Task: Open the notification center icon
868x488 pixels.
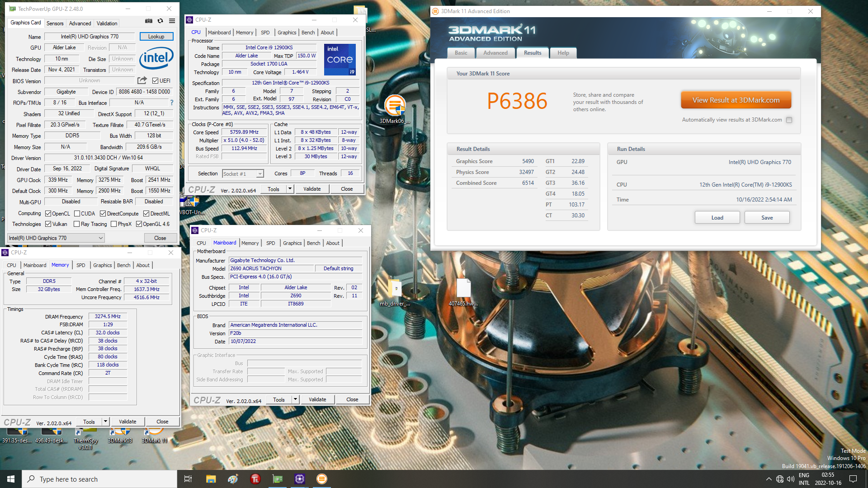Action: click(853, 479)
